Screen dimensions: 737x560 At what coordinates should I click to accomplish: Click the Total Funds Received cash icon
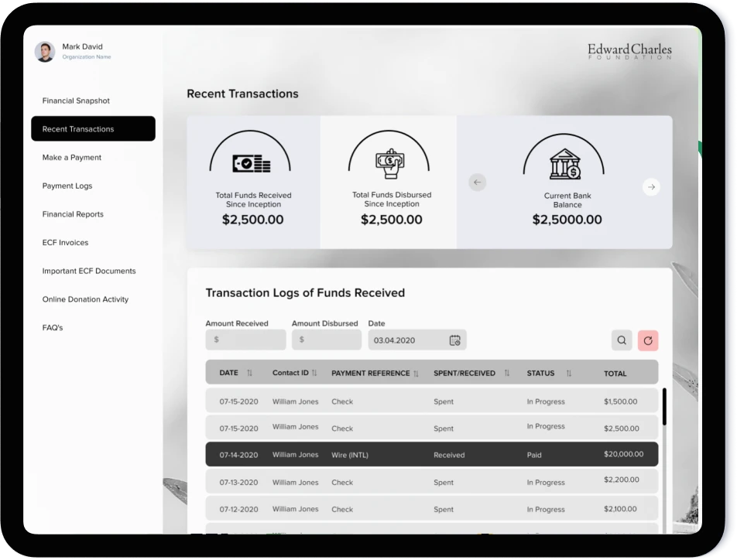[x=252, y=163]
